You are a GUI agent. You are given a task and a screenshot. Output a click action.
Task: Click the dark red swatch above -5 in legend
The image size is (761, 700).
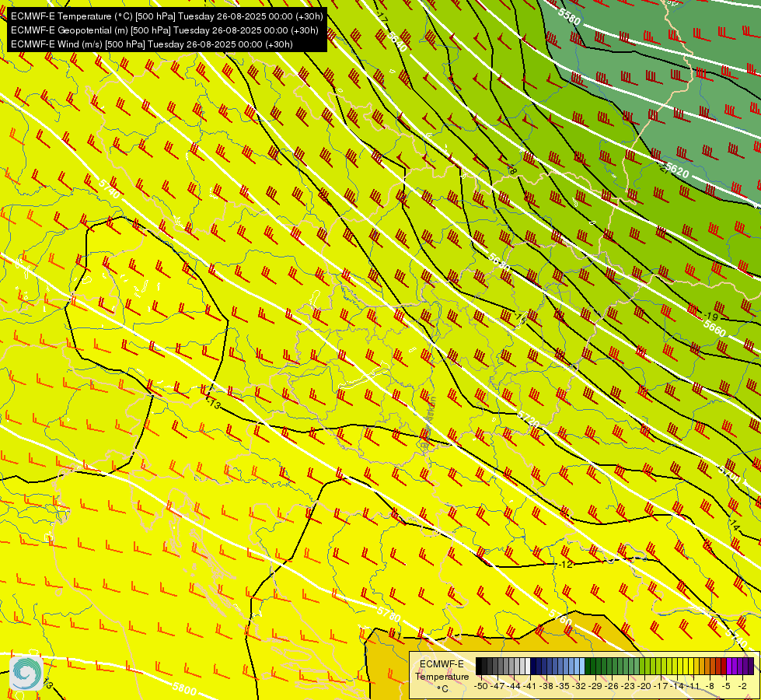click(724, 666)
